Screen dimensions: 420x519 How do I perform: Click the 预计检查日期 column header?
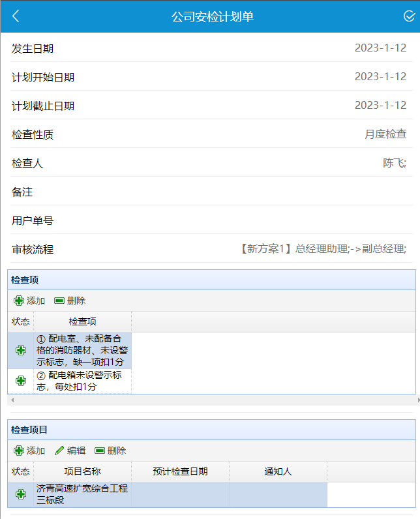click(x=180, y=471)
